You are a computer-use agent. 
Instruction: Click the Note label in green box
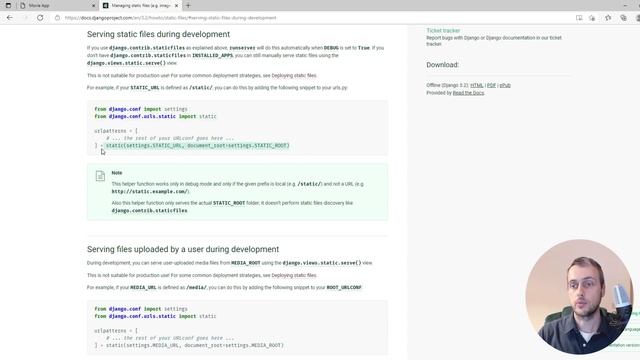point(117,173)
